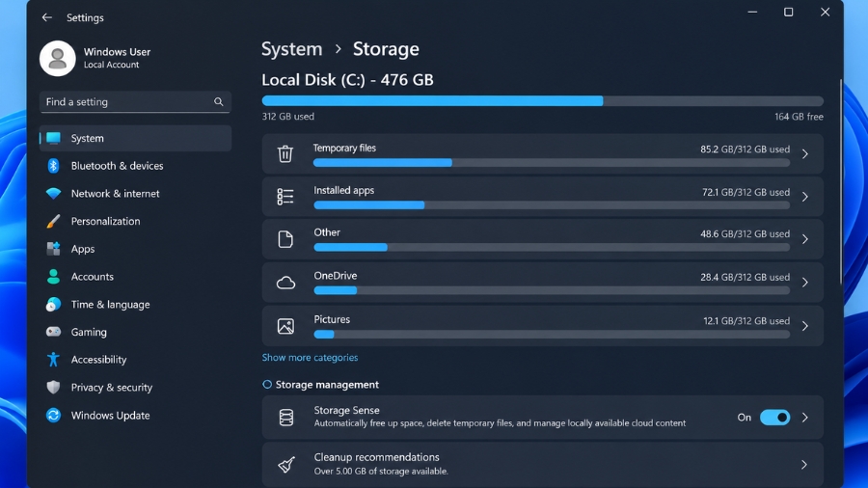Click the Storage heading in breadcrumb
Viewport: 868px width, 488px height.
(386, 48)
